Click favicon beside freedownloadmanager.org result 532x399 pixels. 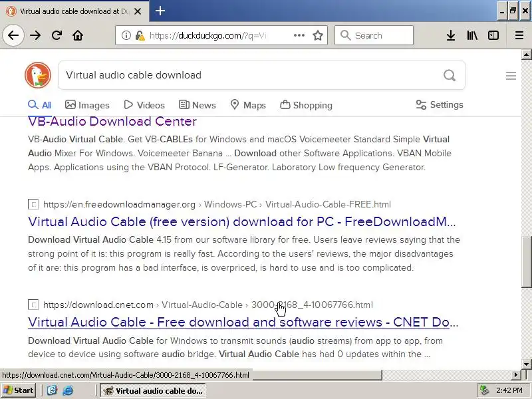point(33,204)
